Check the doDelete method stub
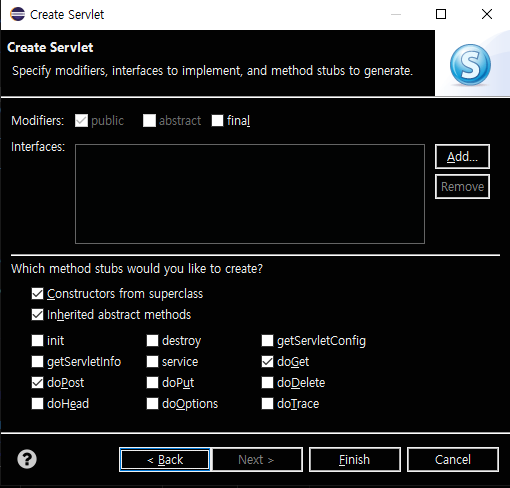 pyautogui.click(x=267, y=383)
